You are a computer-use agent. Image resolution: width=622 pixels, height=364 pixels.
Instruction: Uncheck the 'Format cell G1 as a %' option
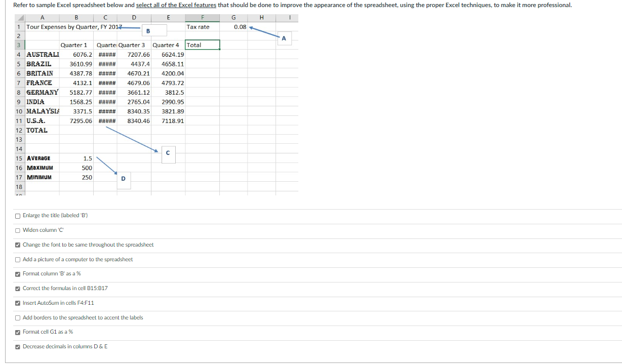(x=17, y=332)
